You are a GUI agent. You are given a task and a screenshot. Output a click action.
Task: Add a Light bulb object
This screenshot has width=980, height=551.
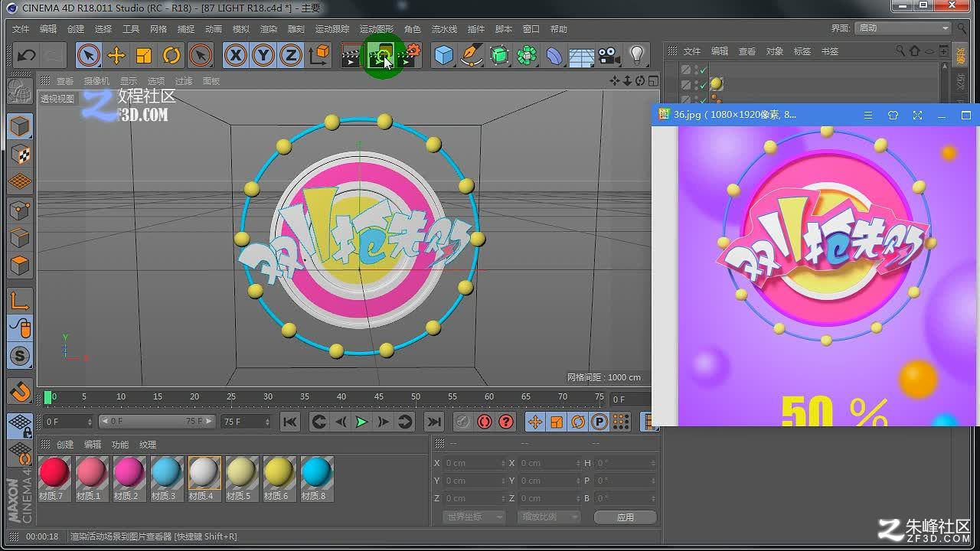pyautogui.click(x=636, y=55)
